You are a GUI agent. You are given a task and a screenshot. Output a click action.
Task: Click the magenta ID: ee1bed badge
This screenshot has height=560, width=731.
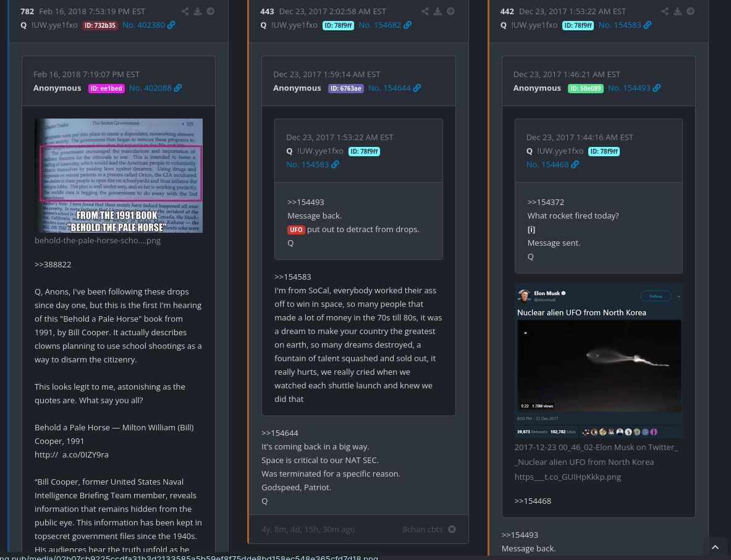coord(106,88)
